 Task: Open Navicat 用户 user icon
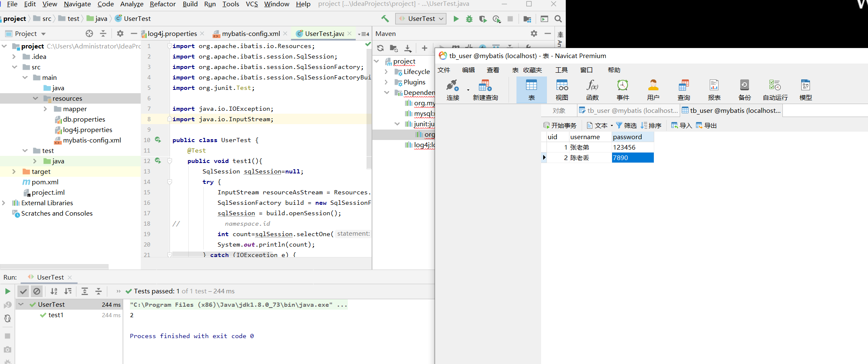pos(653,90)
